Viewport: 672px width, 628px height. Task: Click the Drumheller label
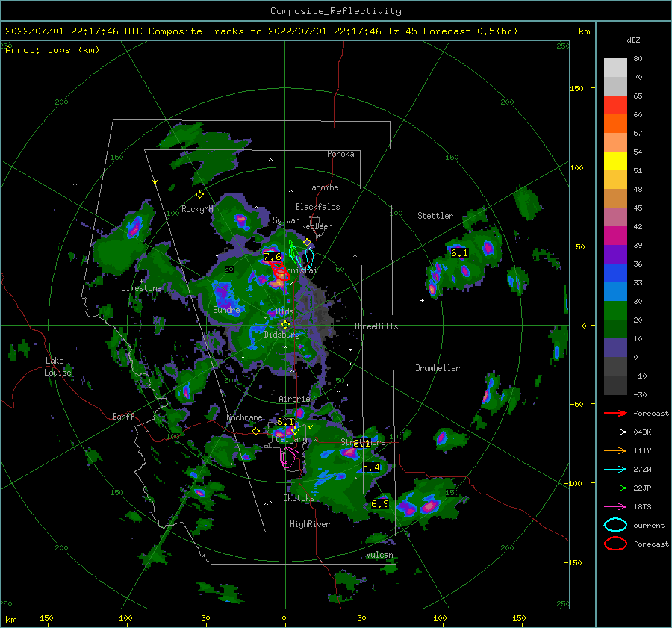click(438, 368)
